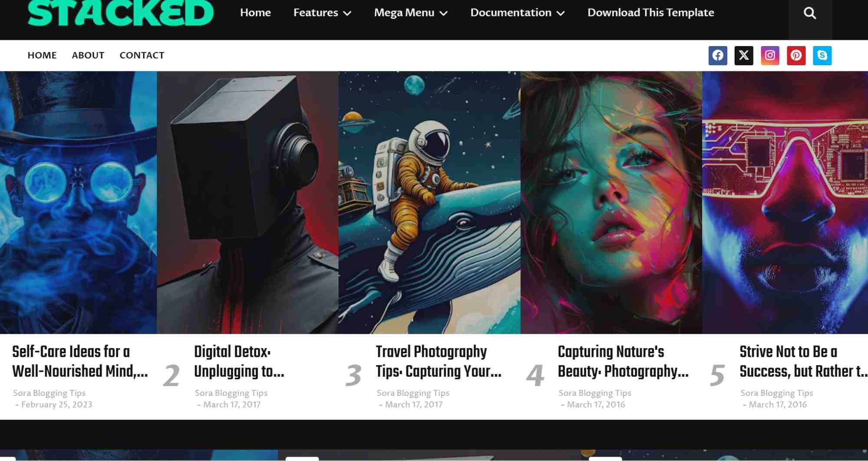The height and width of the screenshot is (461, 868).
Task: Expand the Features dropdown menu
Action: pos(322,13)
